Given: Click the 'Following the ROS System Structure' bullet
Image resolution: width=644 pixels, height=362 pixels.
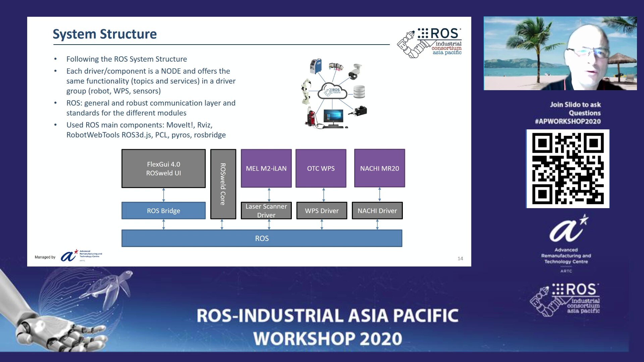Looking at the screenshot, I should (x=127, y=59).
